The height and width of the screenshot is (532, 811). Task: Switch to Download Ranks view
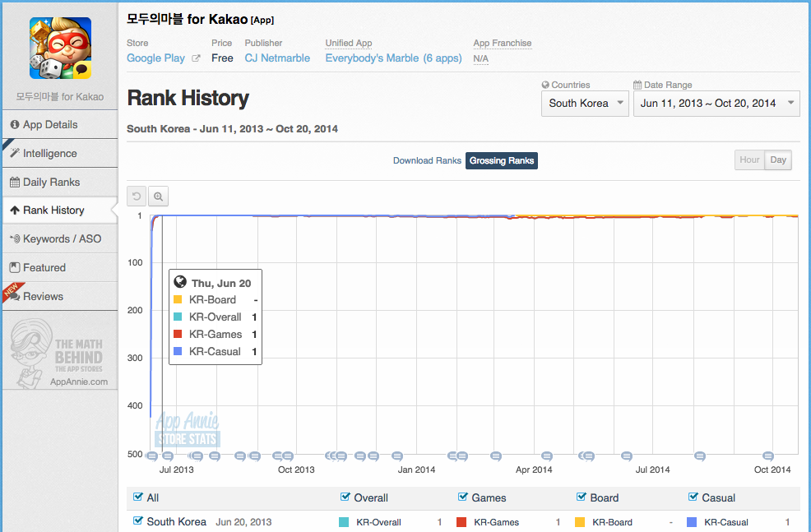click(x=427, y=160)
